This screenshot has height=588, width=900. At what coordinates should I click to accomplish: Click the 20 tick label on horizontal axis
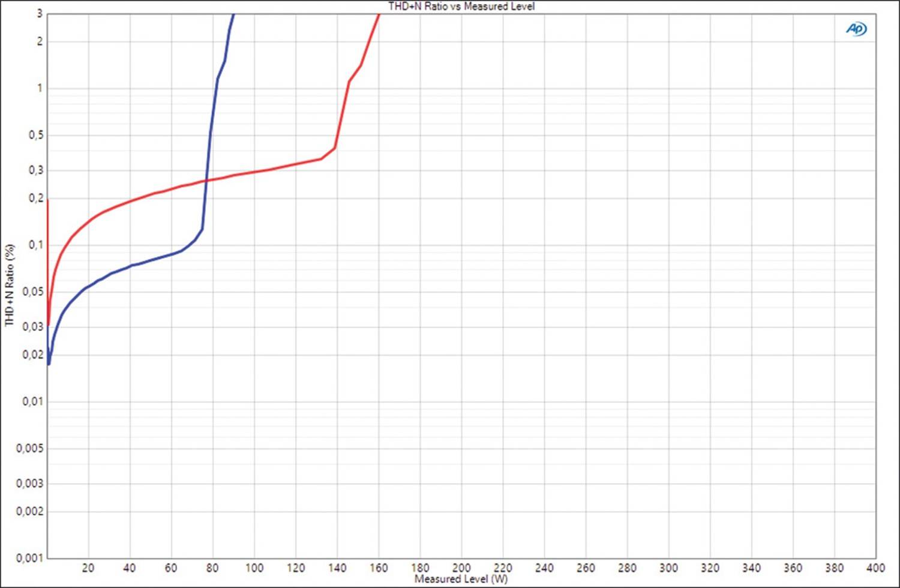(88, 568)
